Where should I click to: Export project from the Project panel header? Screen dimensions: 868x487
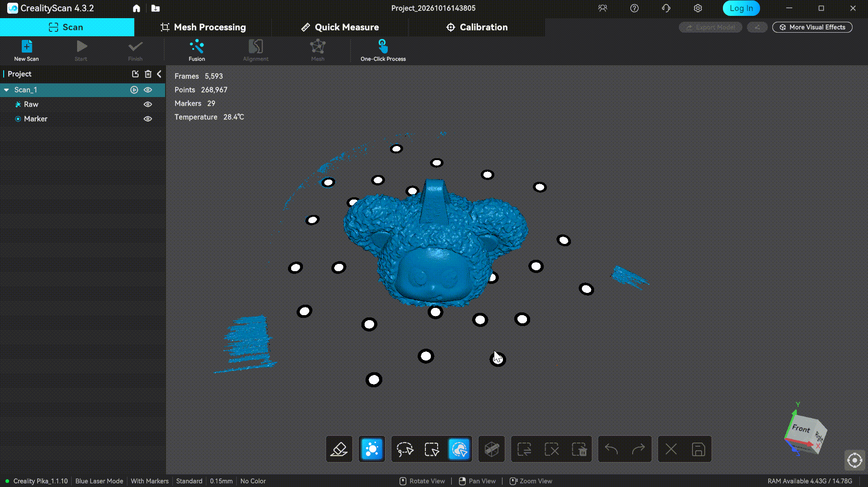click(x=135, y=74)
